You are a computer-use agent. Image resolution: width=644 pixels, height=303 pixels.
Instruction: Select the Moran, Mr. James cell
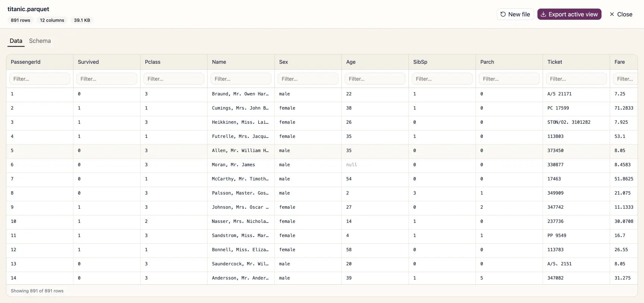[241, 165]
